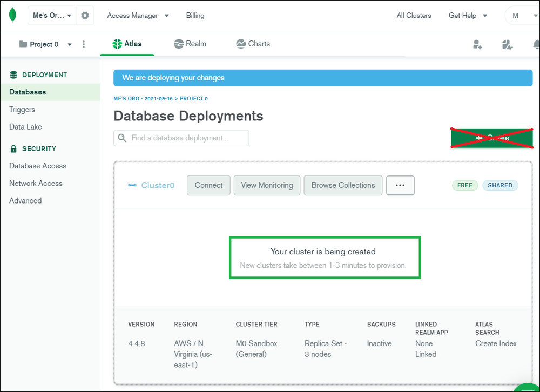Expand the Get Help menu
The image size is (540, 392).
point(468,16)
